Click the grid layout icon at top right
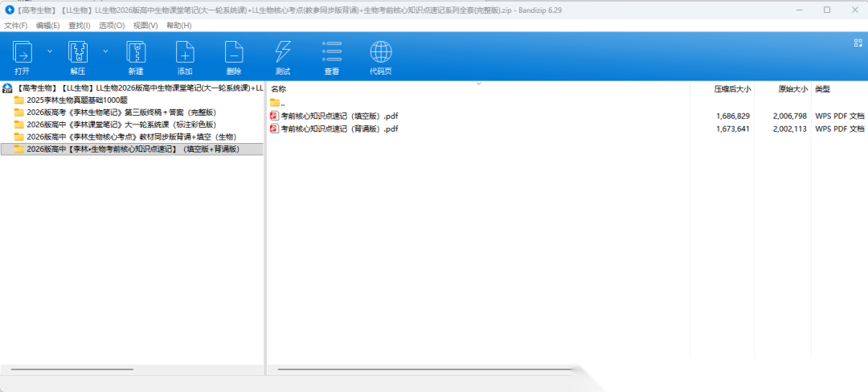The width and height of the screenshot is (868, 392). coord(858,43)
